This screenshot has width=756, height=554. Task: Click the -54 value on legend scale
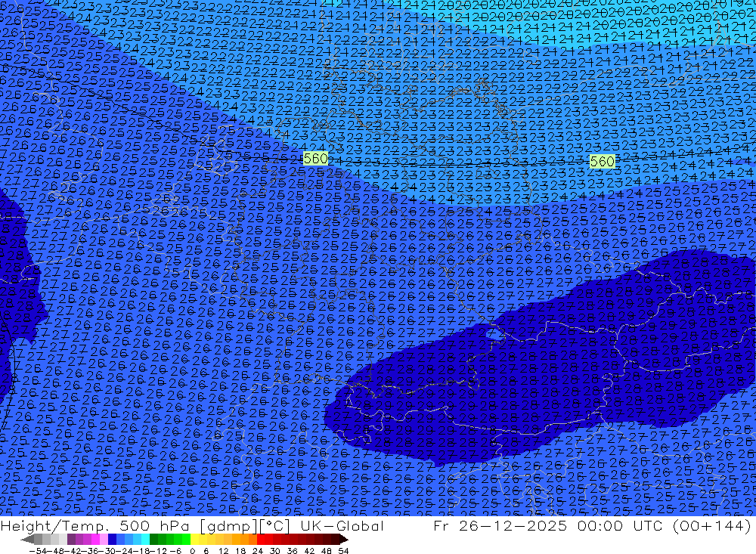(x=37, y=551)
